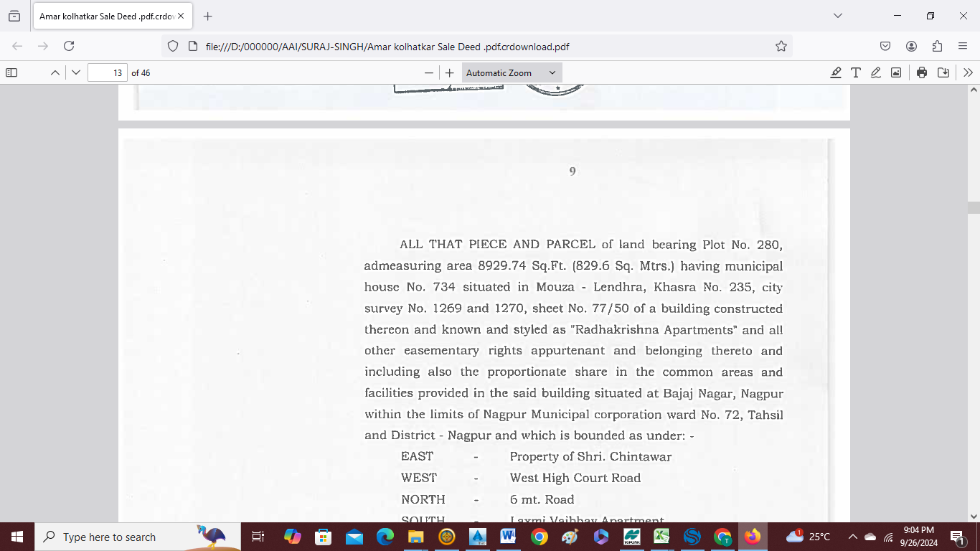
Task: Switch to Firefox in taskbar
Action: click(753, 537)
